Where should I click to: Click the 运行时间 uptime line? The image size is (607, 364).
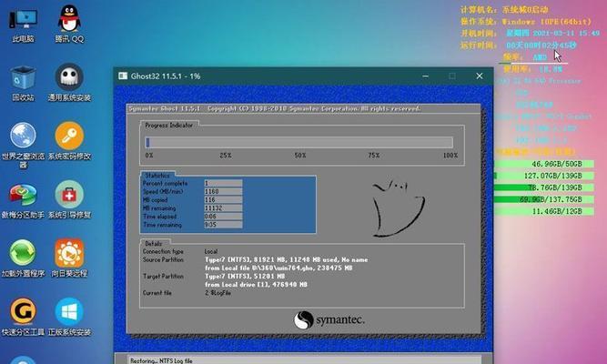[x=519, y=45]
